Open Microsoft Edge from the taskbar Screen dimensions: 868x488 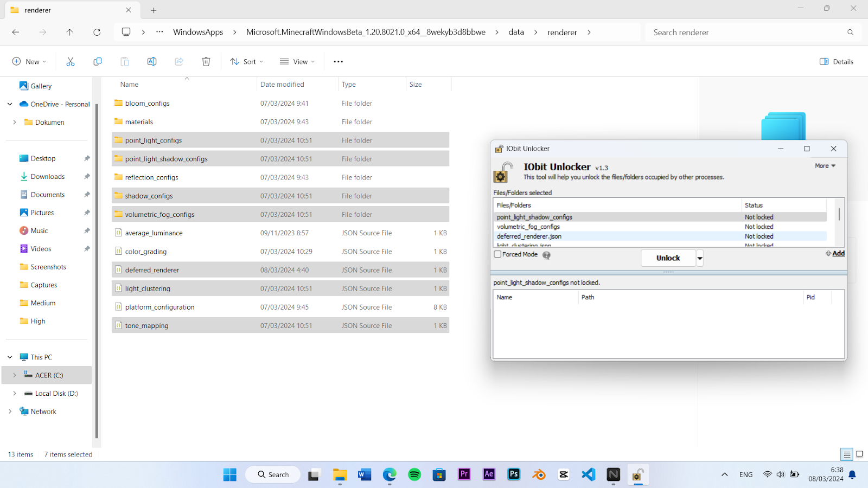[390, 475]
